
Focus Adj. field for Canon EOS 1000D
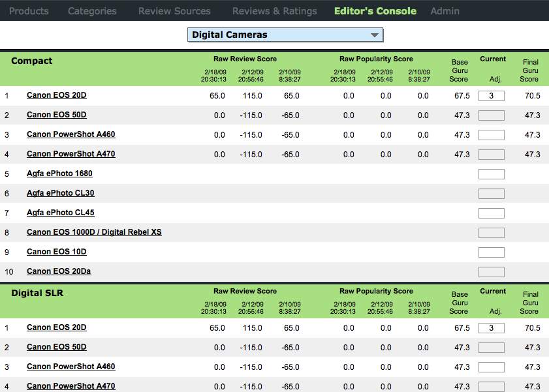[x=492, y=233]
